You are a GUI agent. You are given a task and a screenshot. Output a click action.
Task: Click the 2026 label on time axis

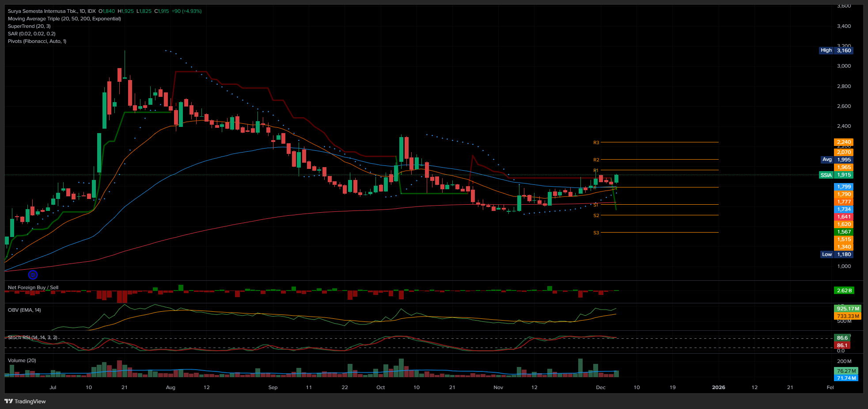tap(718, 387)
